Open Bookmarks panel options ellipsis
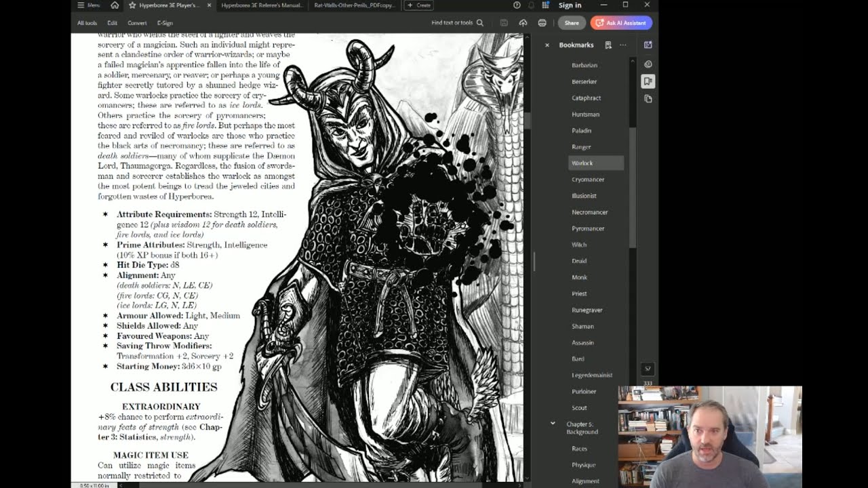Viewport: 868px width, 488px height. 623,45
